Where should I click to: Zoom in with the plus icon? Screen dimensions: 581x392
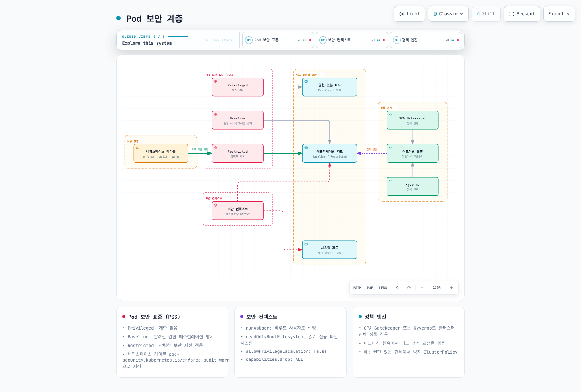[x=451, y=287]
